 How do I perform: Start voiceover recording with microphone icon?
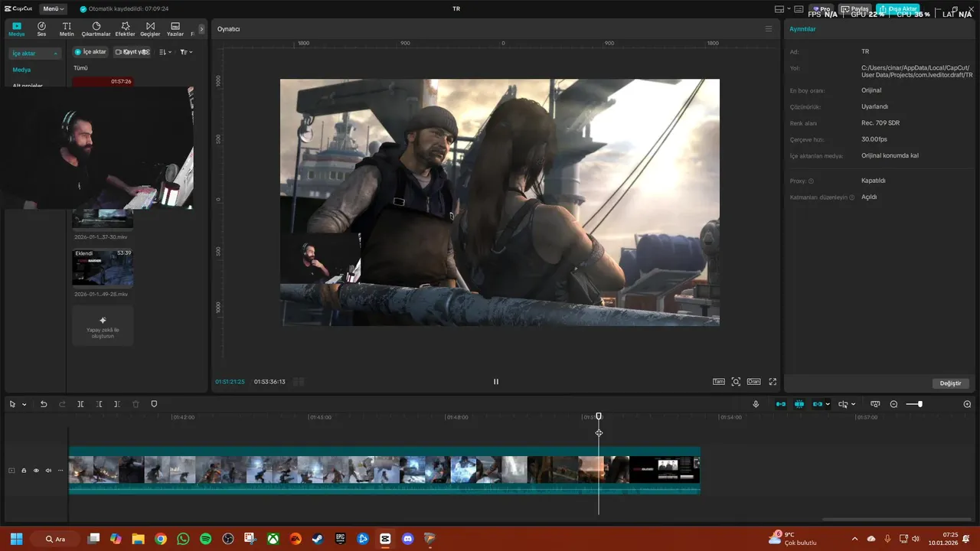coord(756,404)
